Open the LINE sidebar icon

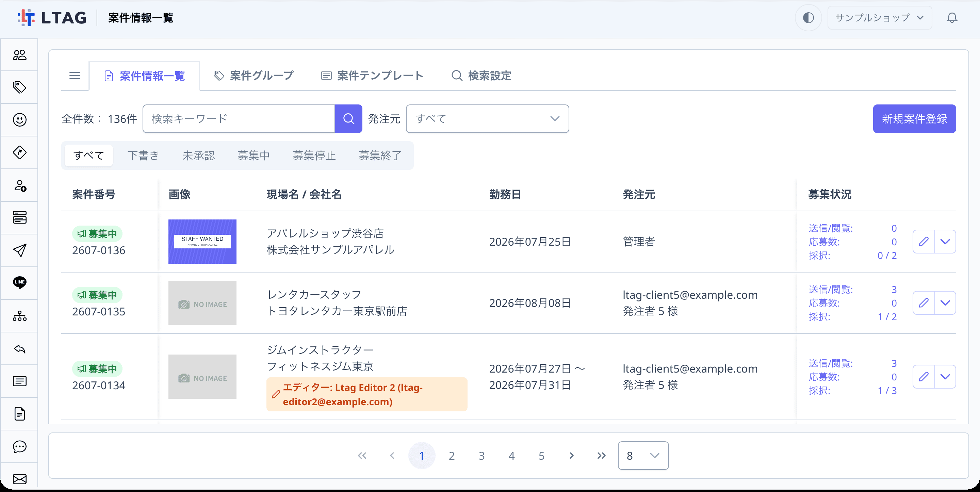pyautogui.click(x=19, y=283)
